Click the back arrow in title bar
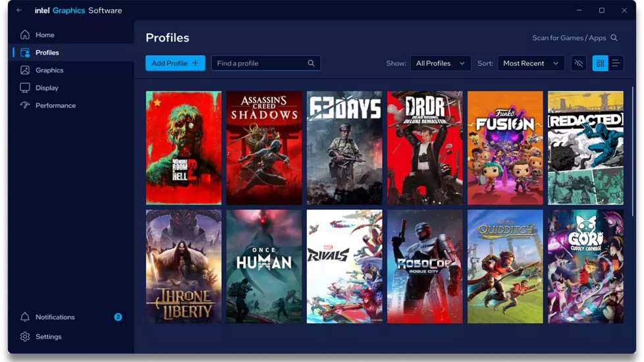644x362 pixels. coord(19,11)
